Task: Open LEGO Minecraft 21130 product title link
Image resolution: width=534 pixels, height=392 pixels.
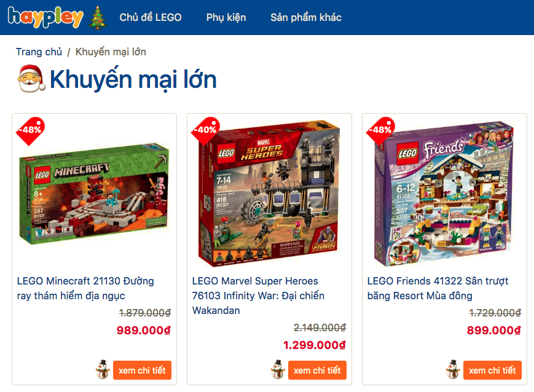Action: [x=85, y=288]
